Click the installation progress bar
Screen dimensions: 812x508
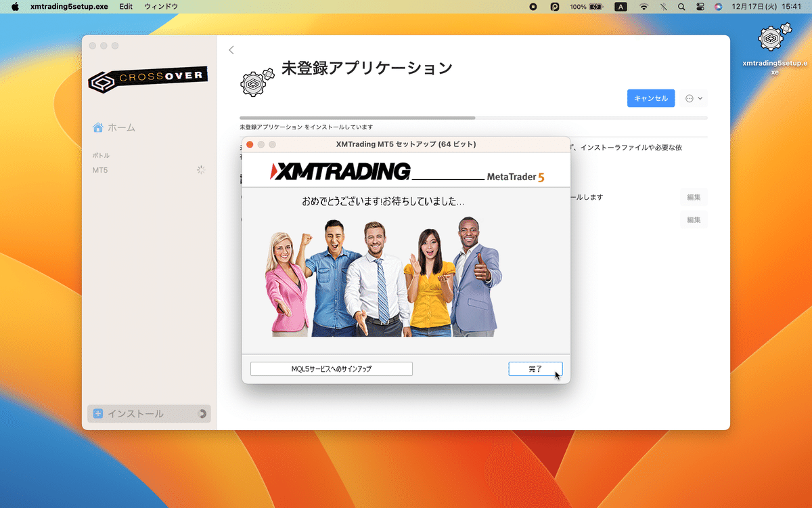(x=474, y=118)
